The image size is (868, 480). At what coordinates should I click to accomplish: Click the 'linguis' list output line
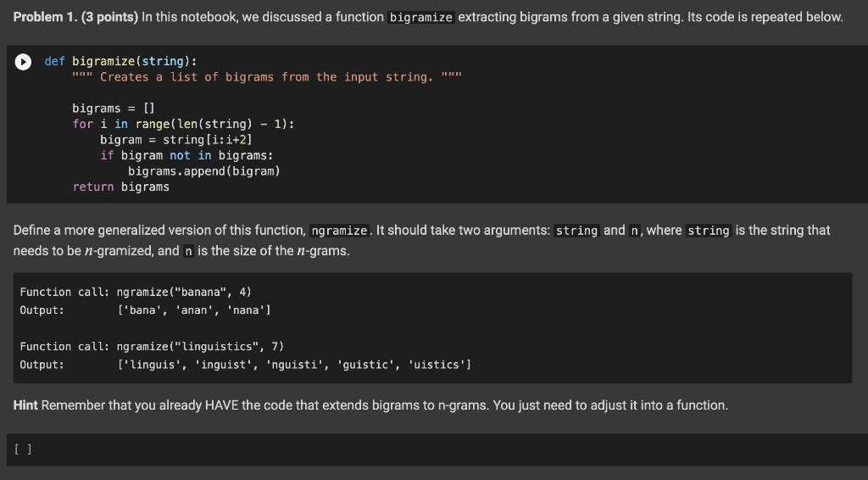pos(294,365)
